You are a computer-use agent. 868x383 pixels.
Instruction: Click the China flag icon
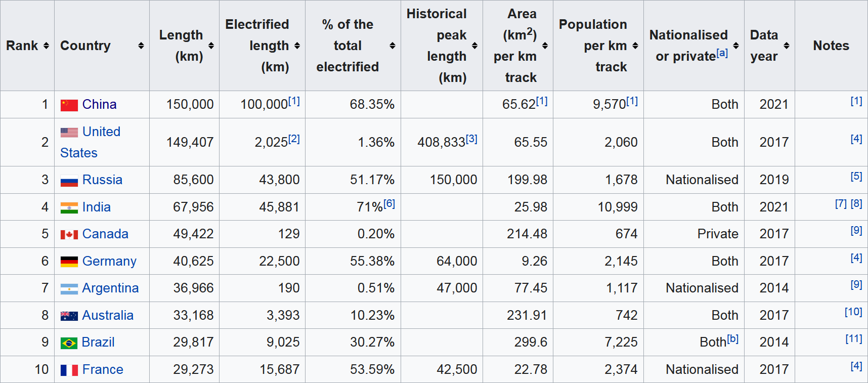(x=69, y=105)
